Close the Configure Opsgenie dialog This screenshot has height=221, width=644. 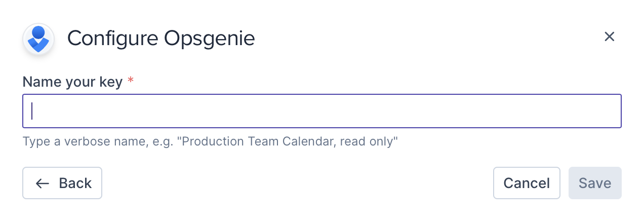[609, 36]
